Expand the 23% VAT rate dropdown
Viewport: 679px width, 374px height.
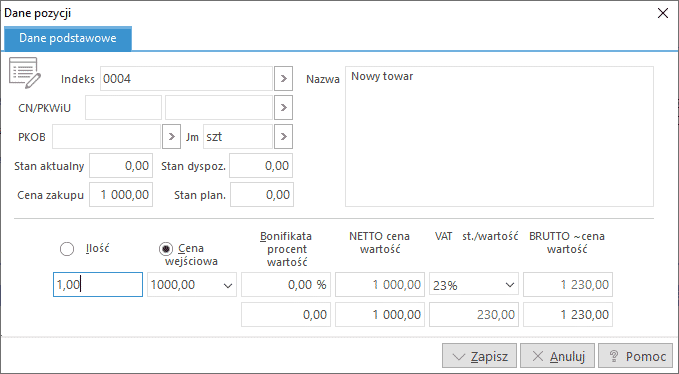[510, 285]
